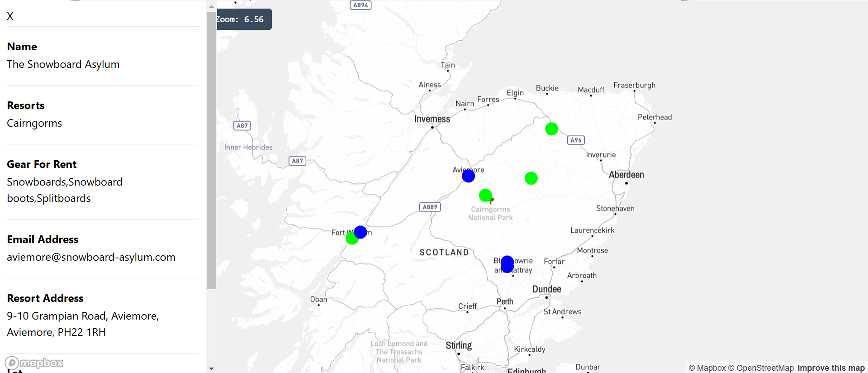Click the green marker at Fort William
Screen dimensions: 868x373
pyautogui.click(x=351, y=239)
